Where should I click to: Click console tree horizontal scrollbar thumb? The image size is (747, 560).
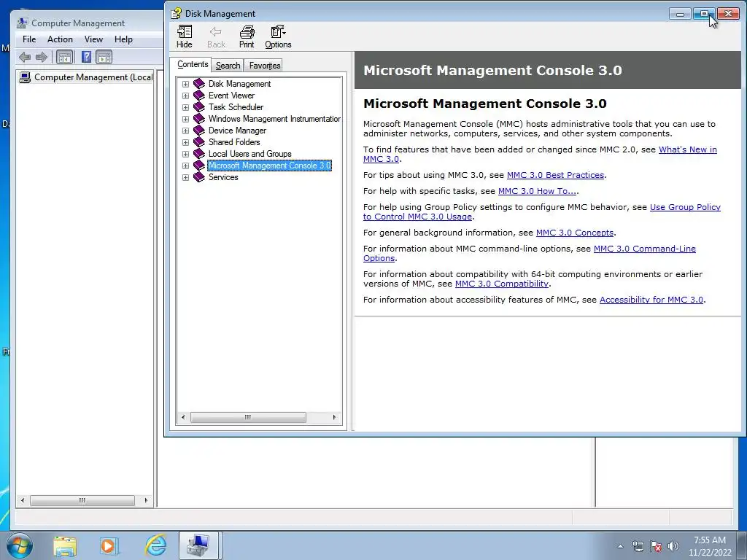click(82, 500)
